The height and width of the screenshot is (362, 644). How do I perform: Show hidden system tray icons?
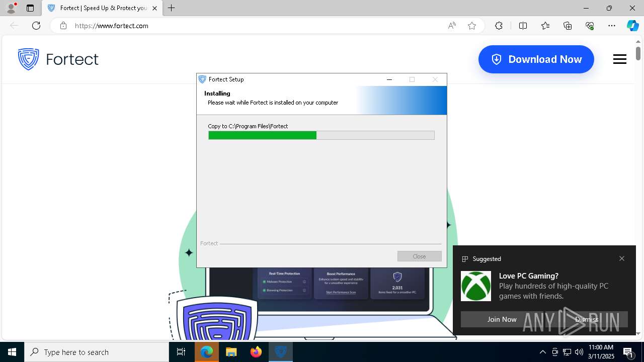point(542,352)
